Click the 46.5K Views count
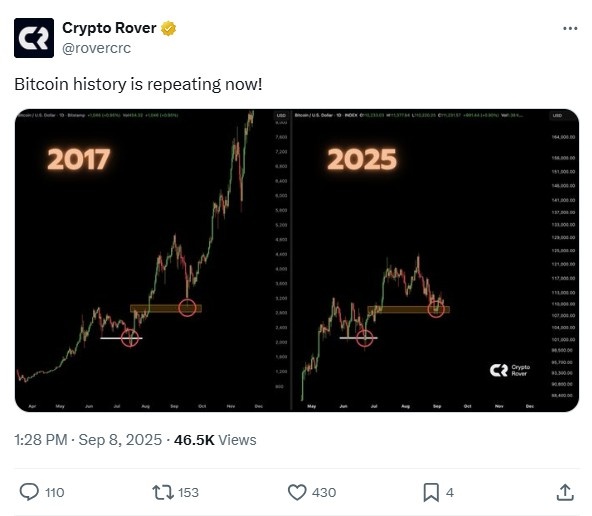Screen dimensions: 592x516 click(x=215, y=440)
